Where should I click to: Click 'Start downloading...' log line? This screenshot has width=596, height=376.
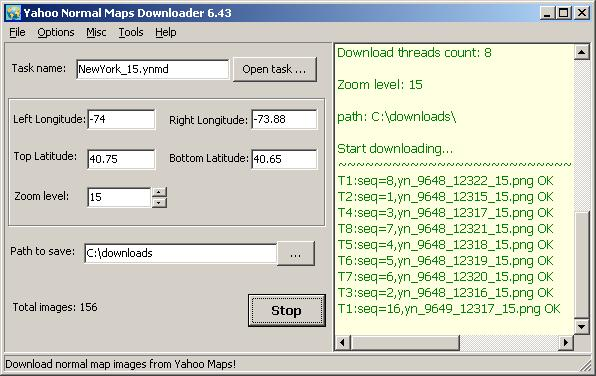(395, 149)
